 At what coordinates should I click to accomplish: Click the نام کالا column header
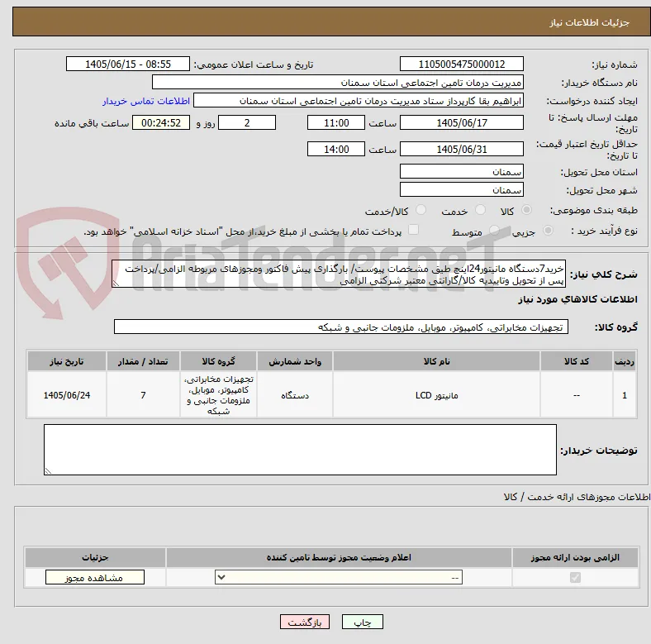click(x=436, y=361)
